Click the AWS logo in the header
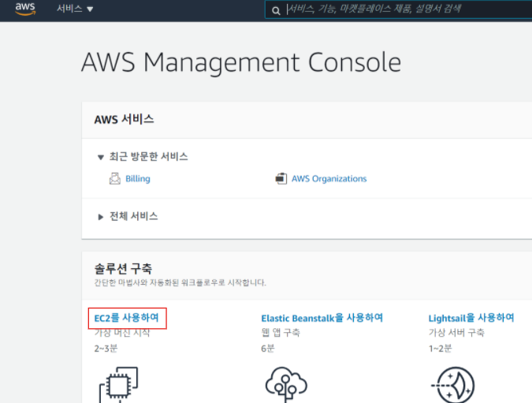This screenshot has width=532, height=403. click(x=25, y=9)
